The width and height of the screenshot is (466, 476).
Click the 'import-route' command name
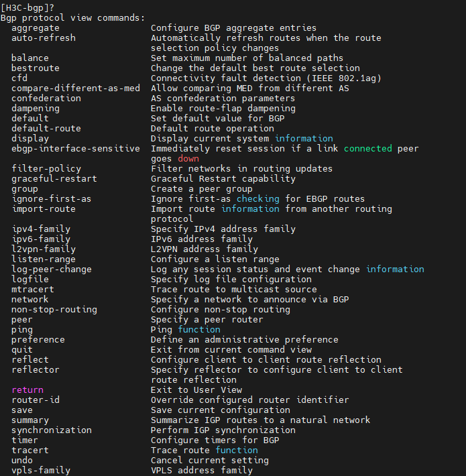[x=44, y=209]
